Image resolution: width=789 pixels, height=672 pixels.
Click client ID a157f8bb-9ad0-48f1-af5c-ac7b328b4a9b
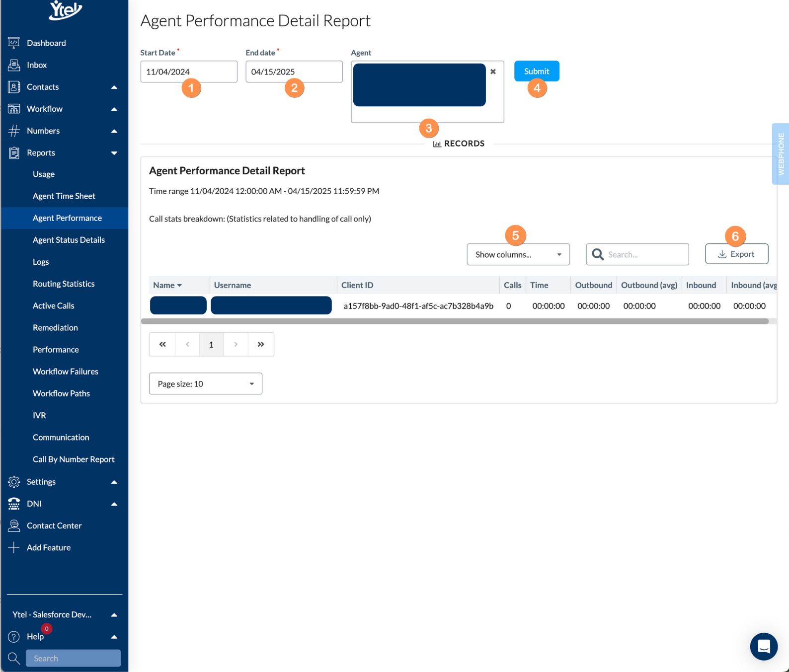click(418, 306)
